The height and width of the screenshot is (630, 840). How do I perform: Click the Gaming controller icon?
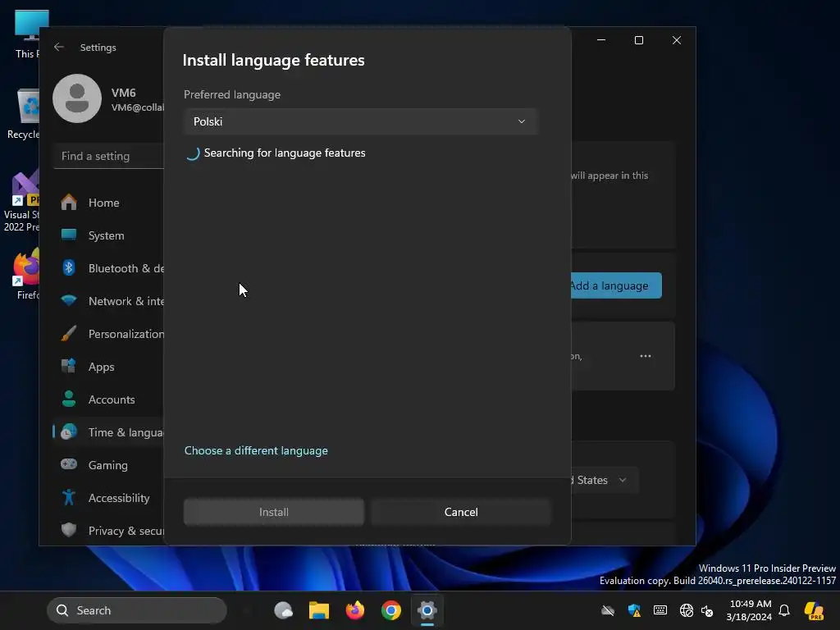tap(69, 464)
